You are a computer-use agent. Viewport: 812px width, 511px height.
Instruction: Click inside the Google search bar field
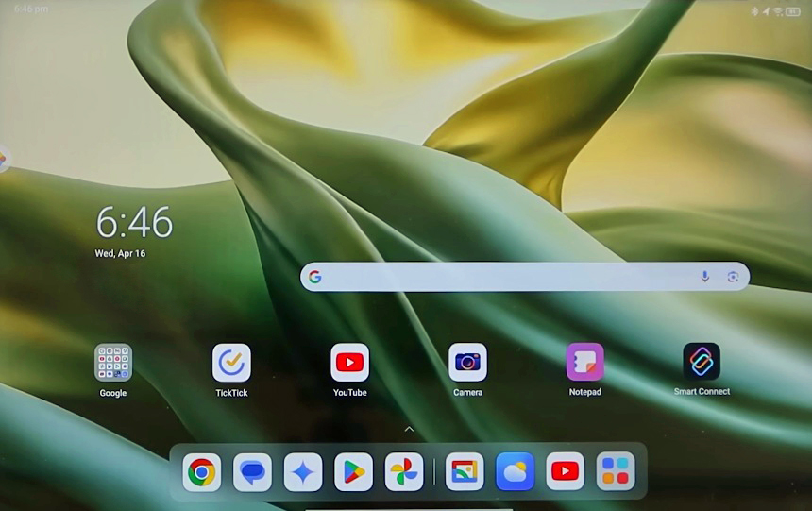point(525,277)
